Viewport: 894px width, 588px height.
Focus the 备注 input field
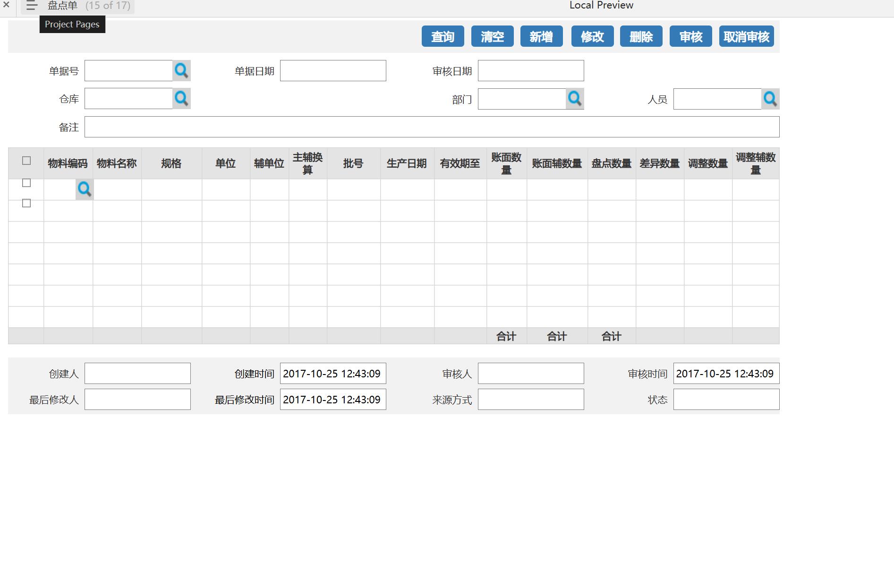coord(432,127)
